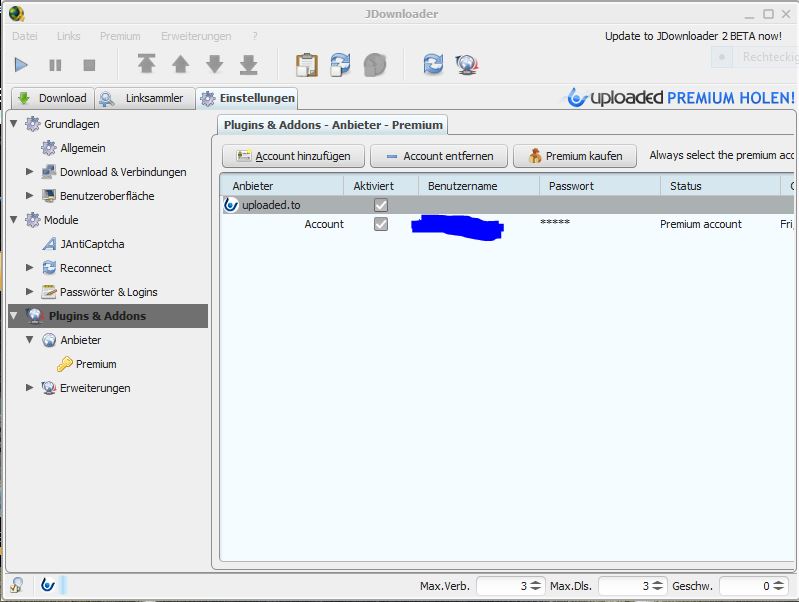Screen dimensions: 799x602
Task: Move selection down arrow icon
Action: pos(215,64)
